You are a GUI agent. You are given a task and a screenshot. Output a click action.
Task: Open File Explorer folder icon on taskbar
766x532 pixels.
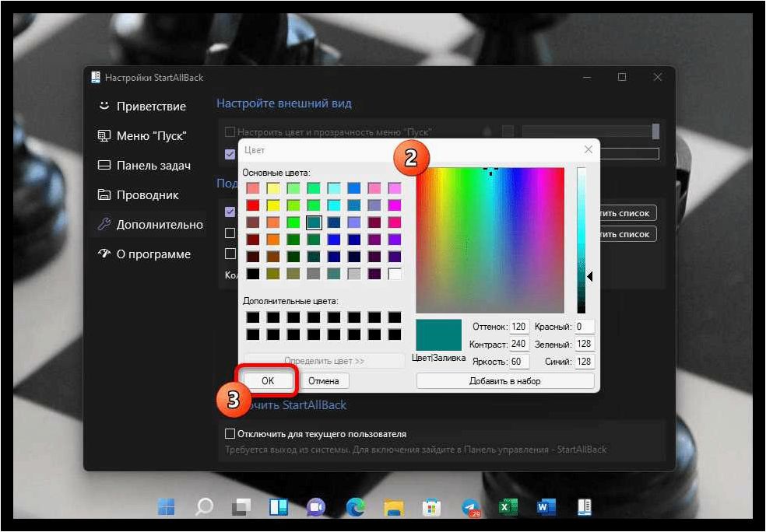coord(393,508)
